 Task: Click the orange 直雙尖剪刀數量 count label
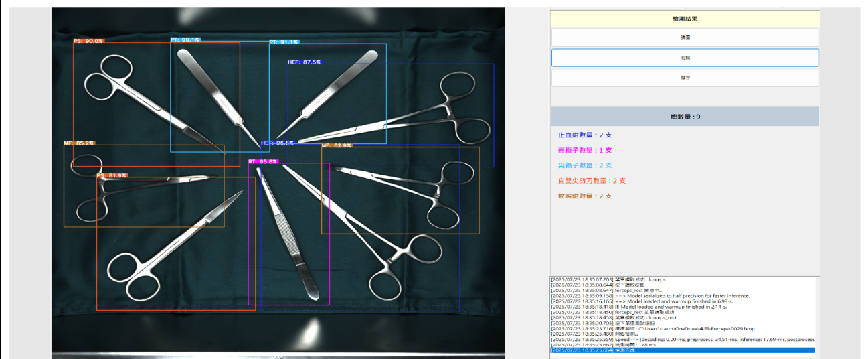(x=592, y=181)
